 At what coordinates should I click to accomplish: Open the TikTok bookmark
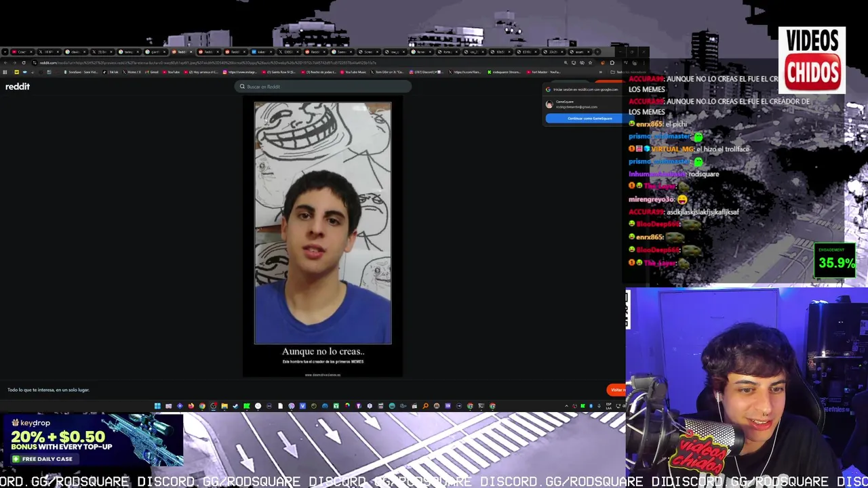(x=111, y=72)
